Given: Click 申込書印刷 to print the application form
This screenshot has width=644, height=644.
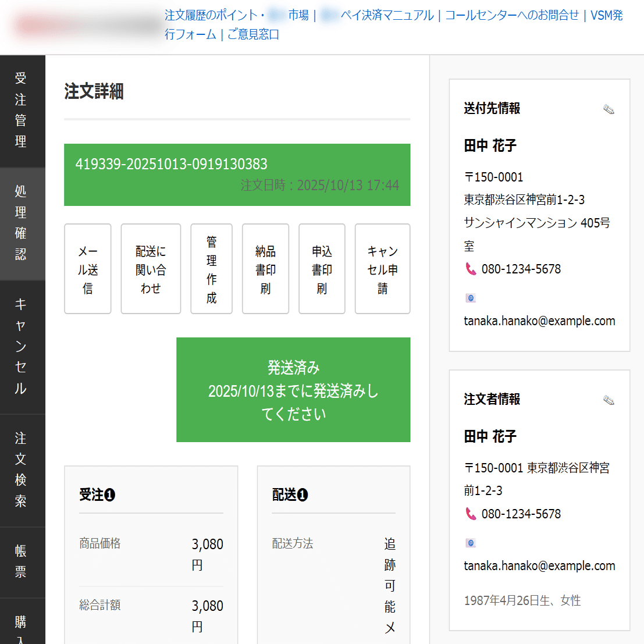Looking at the screenshot, I should [322, 268].
